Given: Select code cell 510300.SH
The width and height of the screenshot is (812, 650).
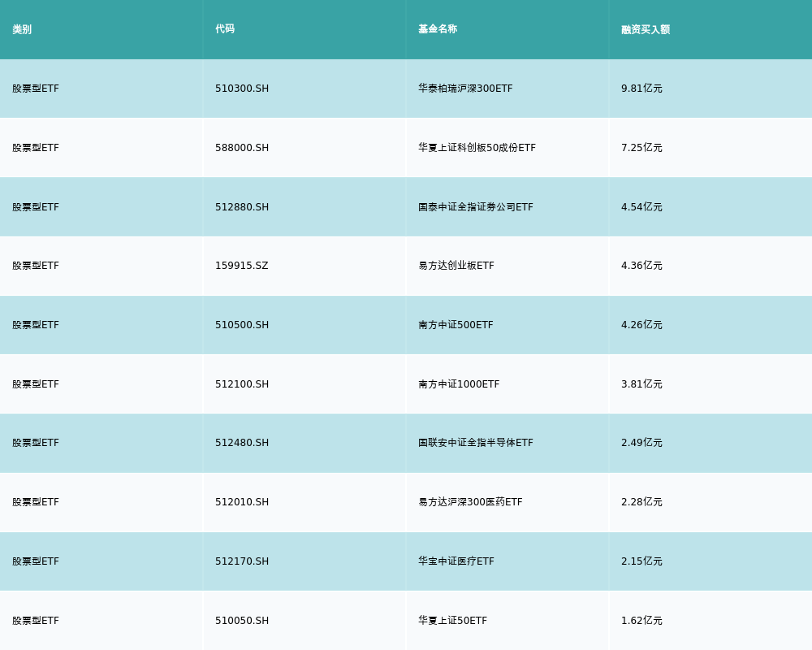Looking at the screenshot, I should pos(242,89).
